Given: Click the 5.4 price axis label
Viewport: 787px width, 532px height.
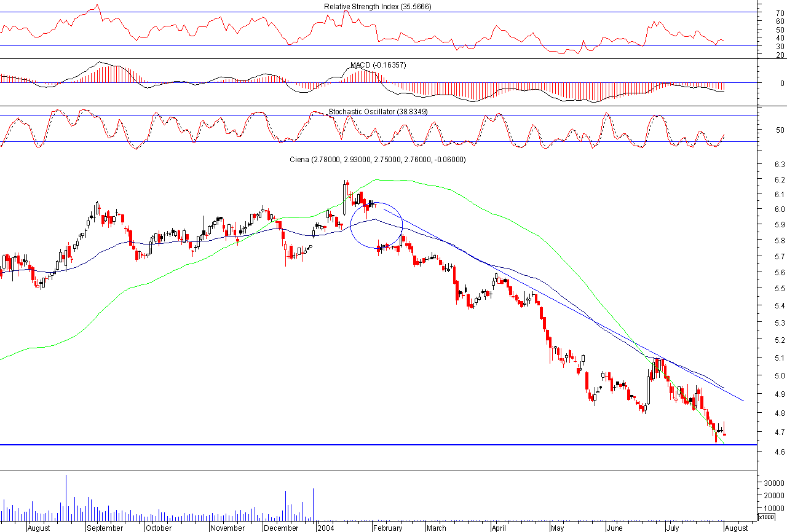Looking at the screenshot, I should [780, 306].
